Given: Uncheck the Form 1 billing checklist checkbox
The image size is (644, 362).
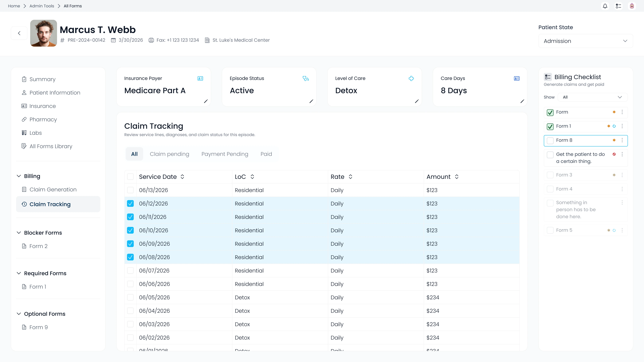Looking at the screenshot, I should [550, 127].
